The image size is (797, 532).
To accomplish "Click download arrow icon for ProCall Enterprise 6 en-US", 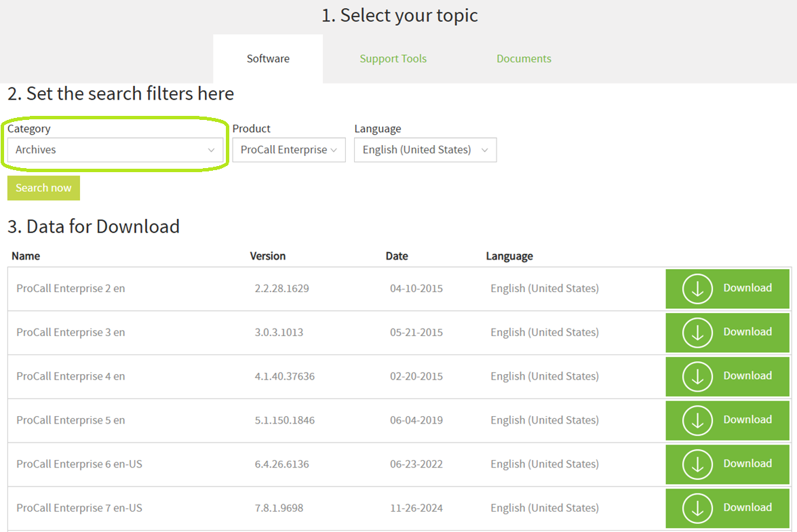I will pyautogui.click(x=697, y=464).
